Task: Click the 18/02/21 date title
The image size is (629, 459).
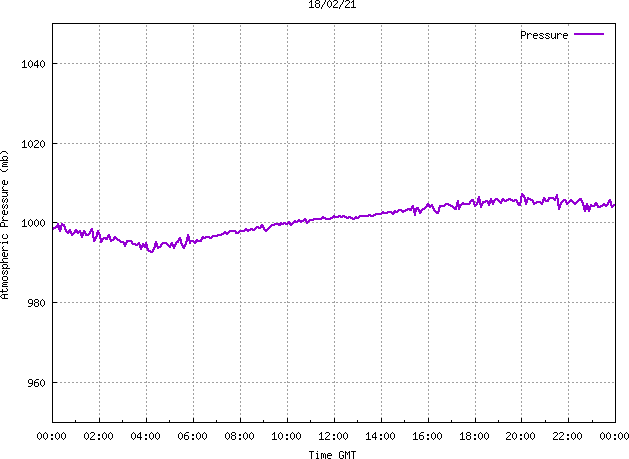Action: tap(332, 4)
